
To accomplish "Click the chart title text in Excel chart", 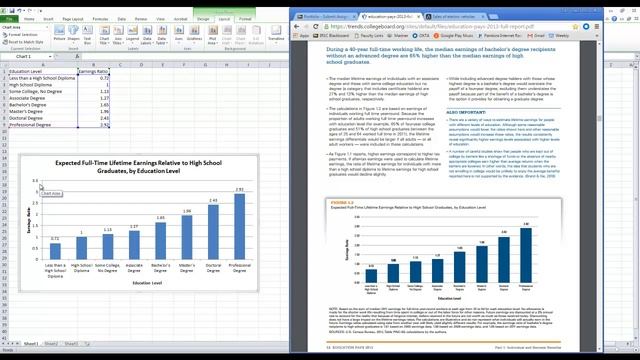I will pos(138,167).
